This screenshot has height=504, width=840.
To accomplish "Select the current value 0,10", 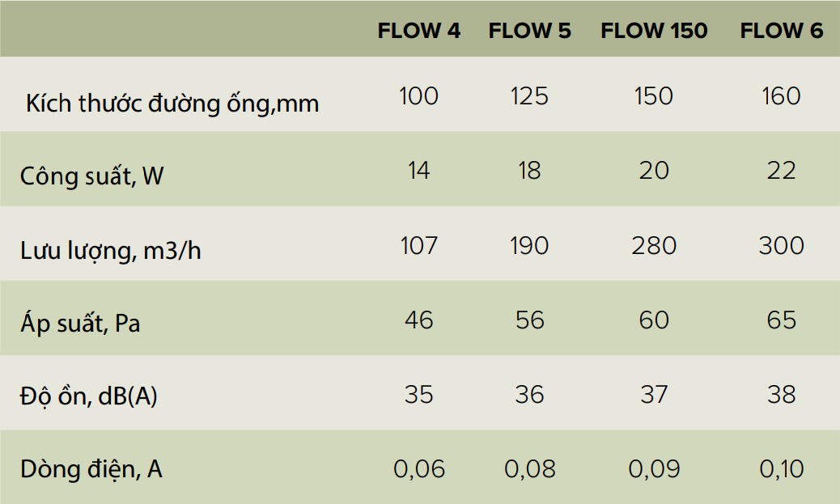I will (x=782, y=469).
